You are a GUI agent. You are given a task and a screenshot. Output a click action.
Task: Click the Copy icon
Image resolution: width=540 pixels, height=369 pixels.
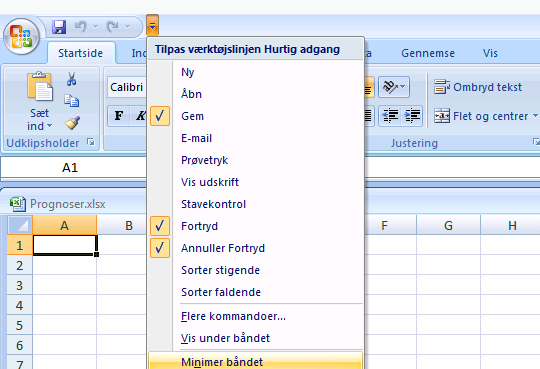[x=71, y=101]
